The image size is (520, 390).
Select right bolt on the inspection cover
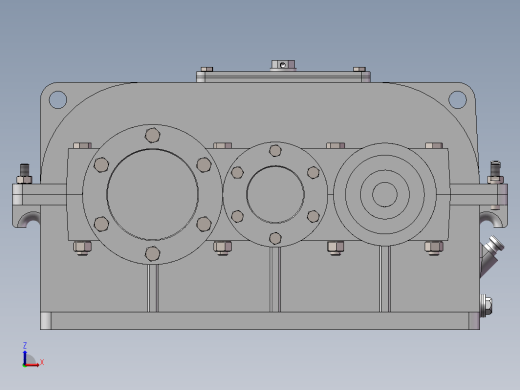[x=359, y=69]
